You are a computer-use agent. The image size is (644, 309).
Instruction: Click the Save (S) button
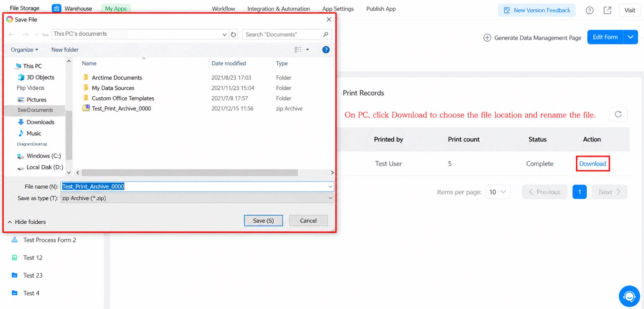click(x=263, y=221)
